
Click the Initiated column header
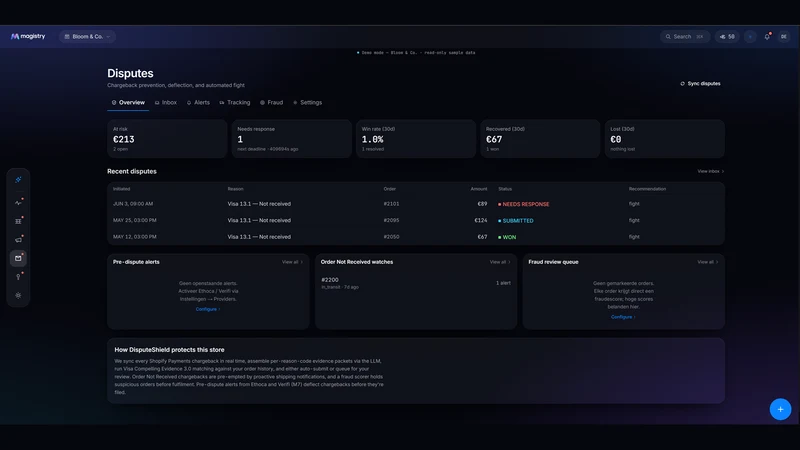tap(121, 189)
